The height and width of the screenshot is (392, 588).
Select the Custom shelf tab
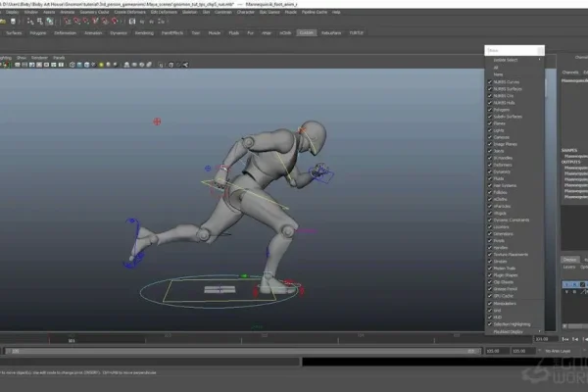tap(306, 31)
